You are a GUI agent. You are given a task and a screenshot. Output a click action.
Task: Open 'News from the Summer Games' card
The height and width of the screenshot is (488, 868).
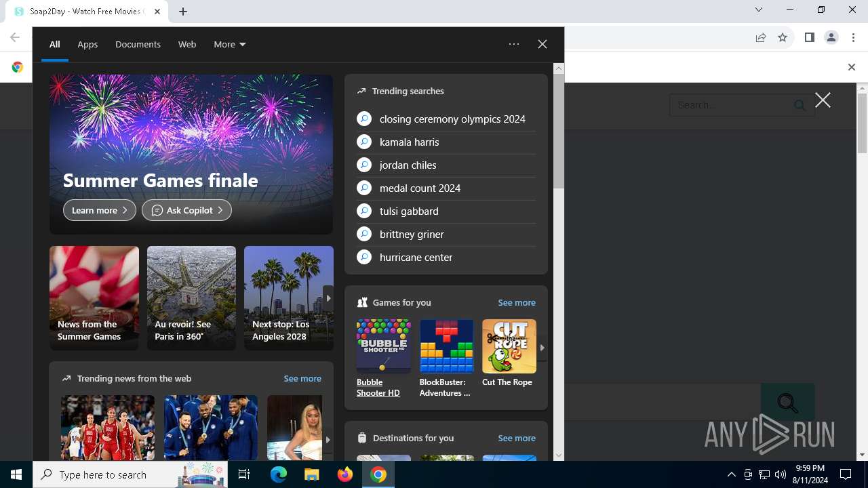[x=94, y=298]
